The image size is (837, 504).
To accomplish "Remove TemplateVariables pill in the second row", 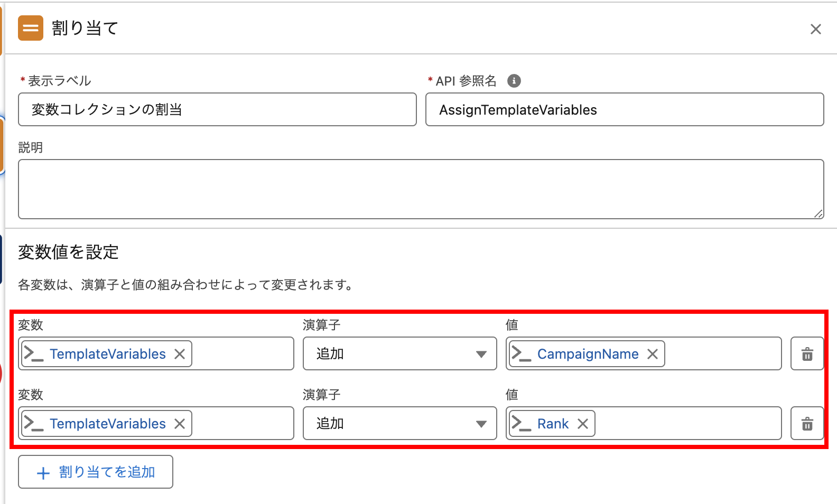I will point(180,424).
